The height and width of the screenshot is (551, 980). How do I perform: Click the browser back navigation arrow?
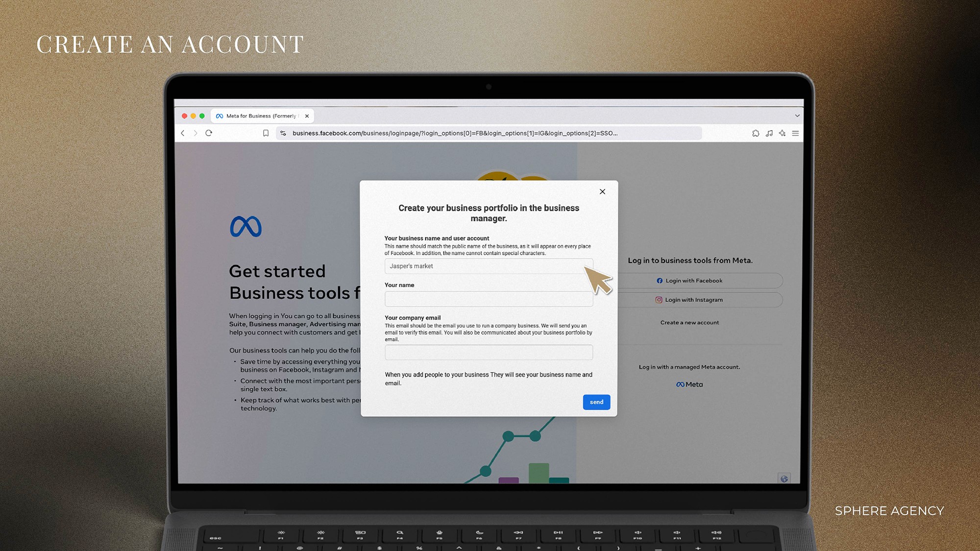tap(182, 133)
